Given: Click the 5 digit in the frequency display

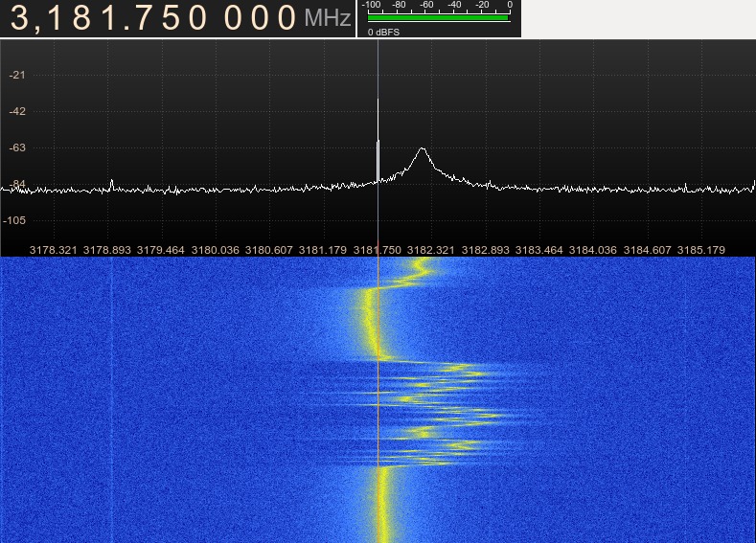Looking at the screenshot, I should [x=171, y=18].
